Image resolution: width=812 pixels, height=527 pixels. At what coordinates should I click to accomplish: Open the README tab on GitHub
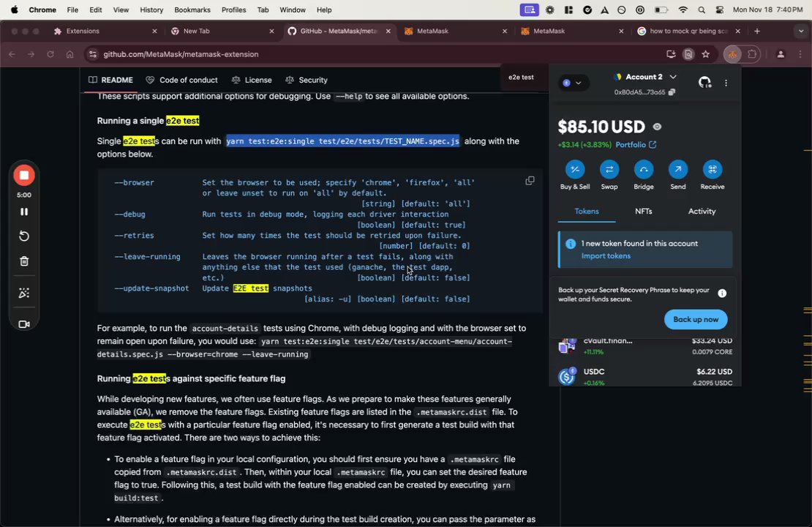(110, 81)
